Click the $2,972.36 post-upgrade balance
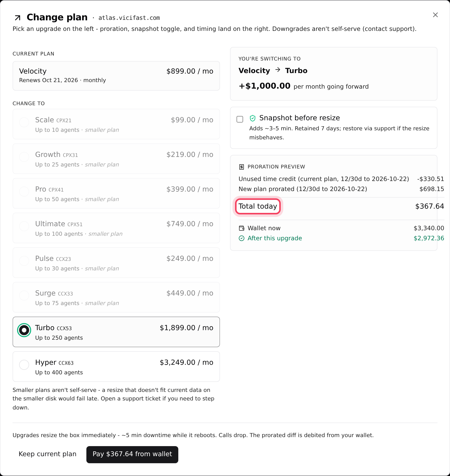The width and height of the screenshot is (450, 476). click(x=429, y=238)
